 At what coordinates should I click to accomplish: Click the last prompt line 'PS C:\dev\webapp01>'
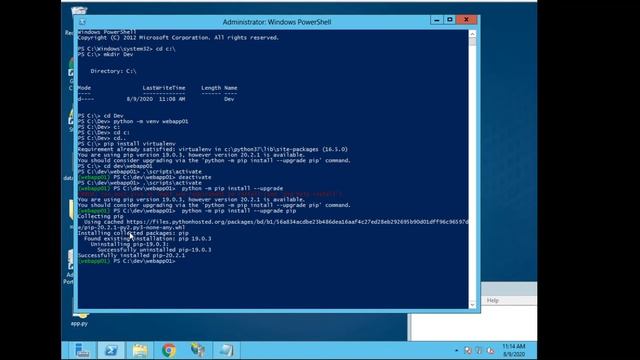tap(127, 261)
